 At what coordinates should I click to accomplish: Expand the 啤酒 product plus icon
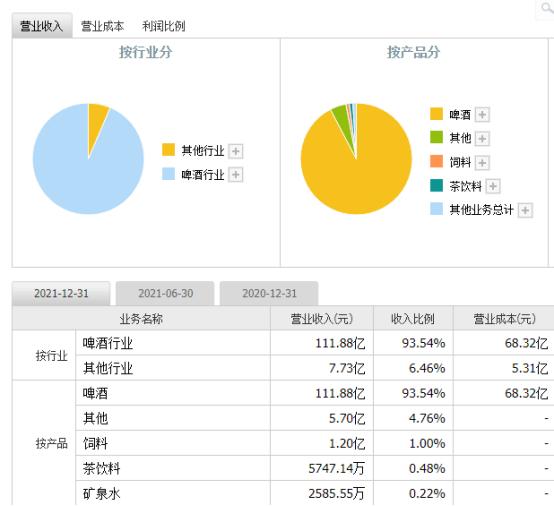click(x=482, y=114)
